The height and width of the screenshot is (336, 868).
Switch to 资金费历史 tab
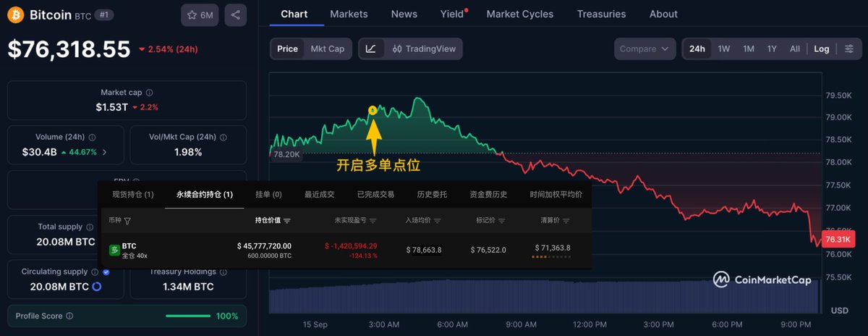pos(488,194)
